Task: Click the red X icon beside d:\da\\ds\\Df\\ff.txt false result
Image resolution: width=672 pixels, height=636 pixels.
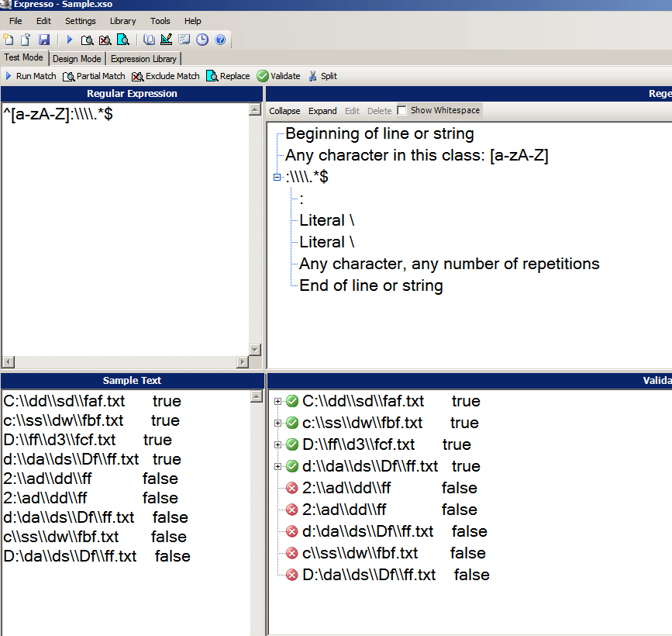Action: [x=292, y=531]
